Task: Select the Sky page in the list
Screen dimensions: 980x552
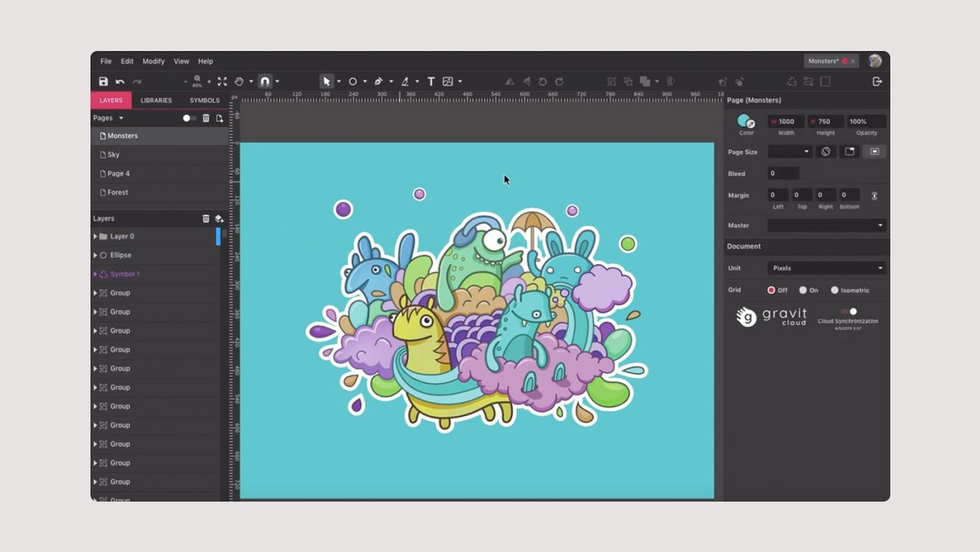Action: tap(112, 155)
